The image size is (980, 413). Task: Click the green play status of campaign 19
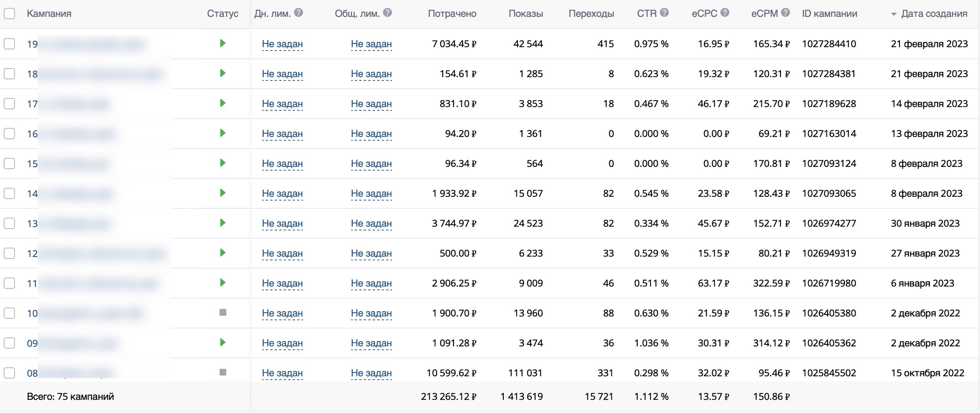(x=223, y=43)
